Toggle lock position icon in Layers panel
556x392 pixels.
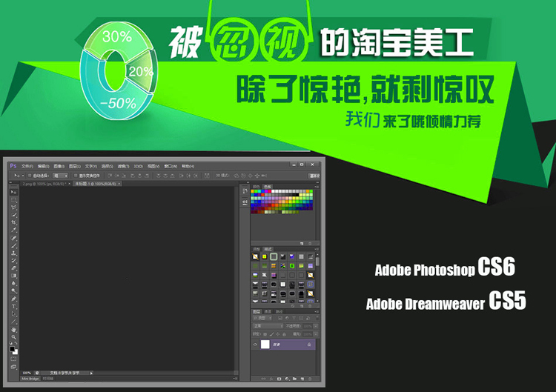coord(278,334)
